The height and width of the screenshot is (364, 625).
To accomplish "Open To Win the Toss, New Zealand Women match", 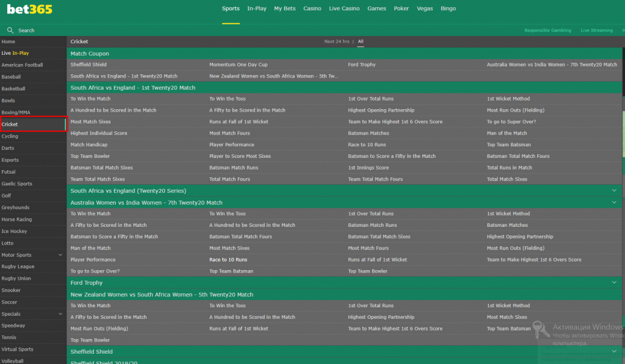I will point(227,306).
